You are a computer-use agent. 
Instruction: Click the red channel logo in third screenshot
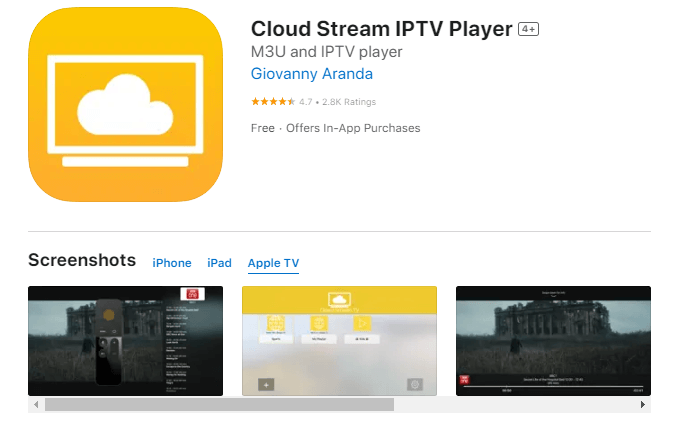click(x=465, y=380)
